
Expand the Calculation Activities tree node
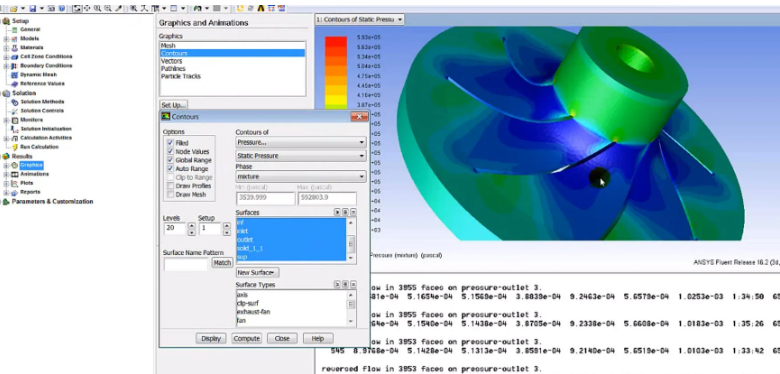(6, 138)
